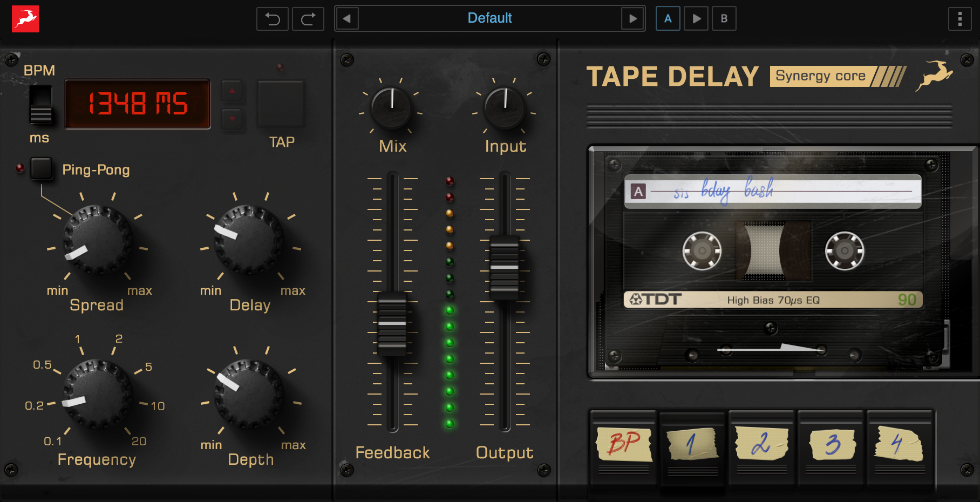Click the Feedback fader handle

point(392,323)
